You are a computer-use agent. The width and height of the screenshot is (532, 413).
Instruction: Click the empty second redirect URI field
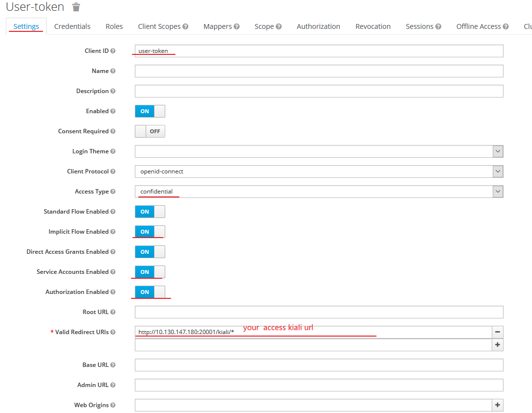(313, 345)
